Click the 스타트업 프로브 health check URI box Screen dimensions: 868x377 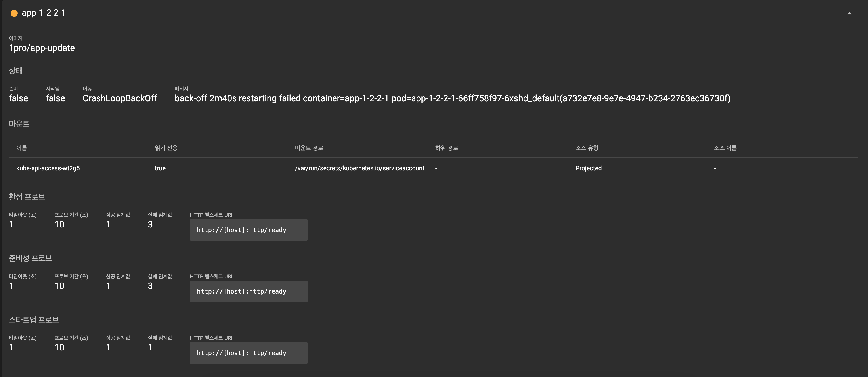point(248,353)
